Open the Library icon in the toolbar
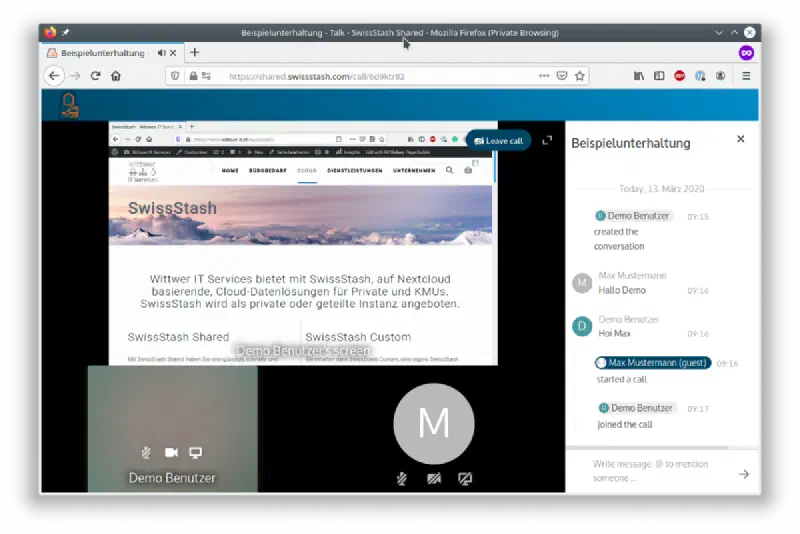This screenshot has height=534, width=800. coord(638,76)
